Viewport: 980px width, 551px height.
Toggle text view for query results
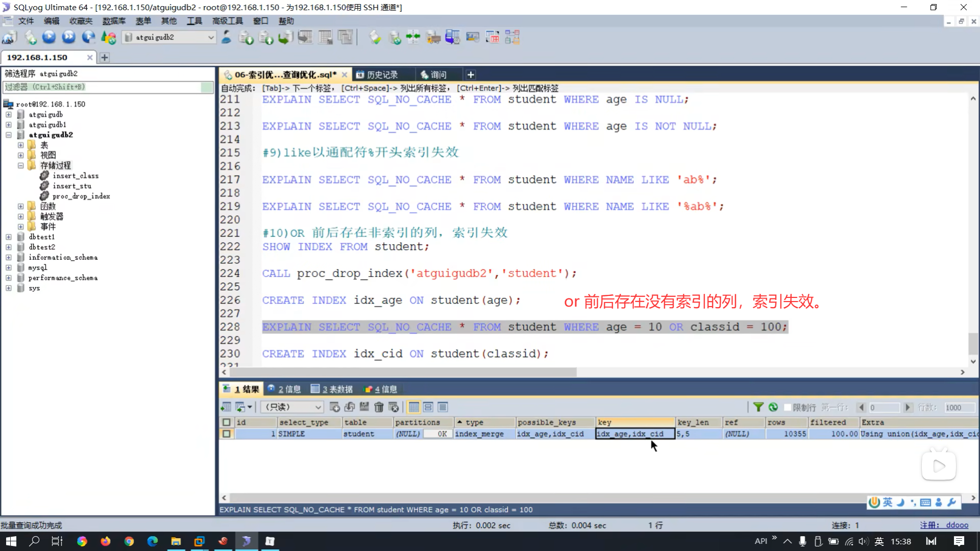click(443, 407)
